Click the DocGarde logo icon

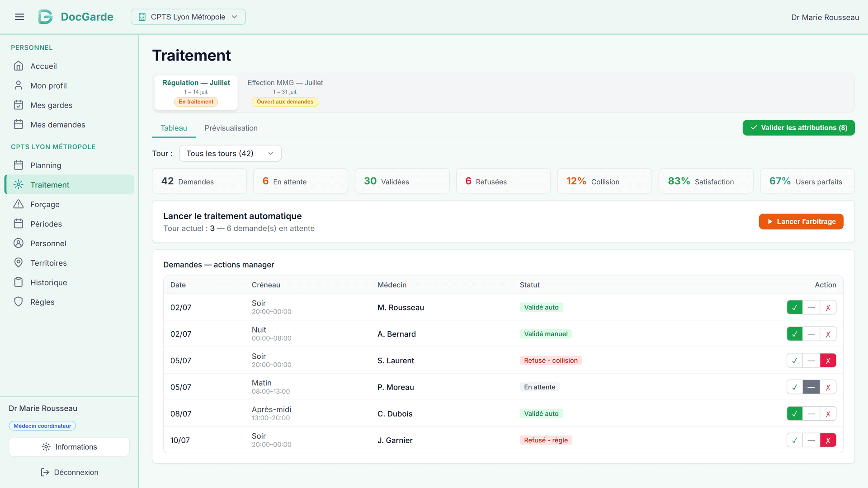coord(45,17)
